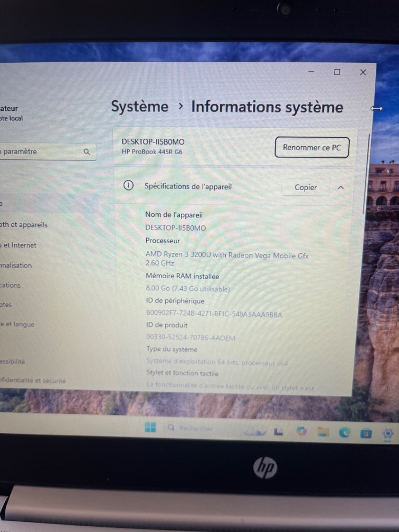Image resolution: width=399 pixels, height=532 pixels.
Task: Open the Windows Start menu
Action: [x=150, y=427]
